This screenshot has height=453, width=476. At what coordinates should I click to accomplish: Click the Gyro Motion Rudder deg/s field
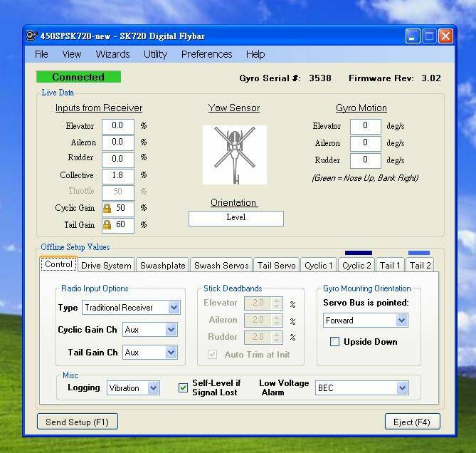tap(366, 160)
